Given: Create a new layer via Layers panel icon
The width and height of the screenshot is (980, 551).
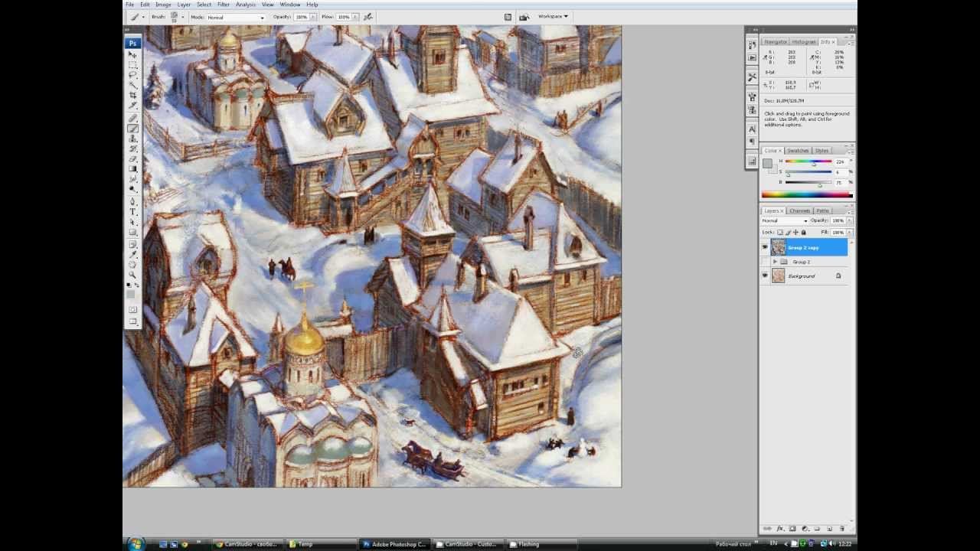Looking at the screenshot, I should (x=829, y=529).
